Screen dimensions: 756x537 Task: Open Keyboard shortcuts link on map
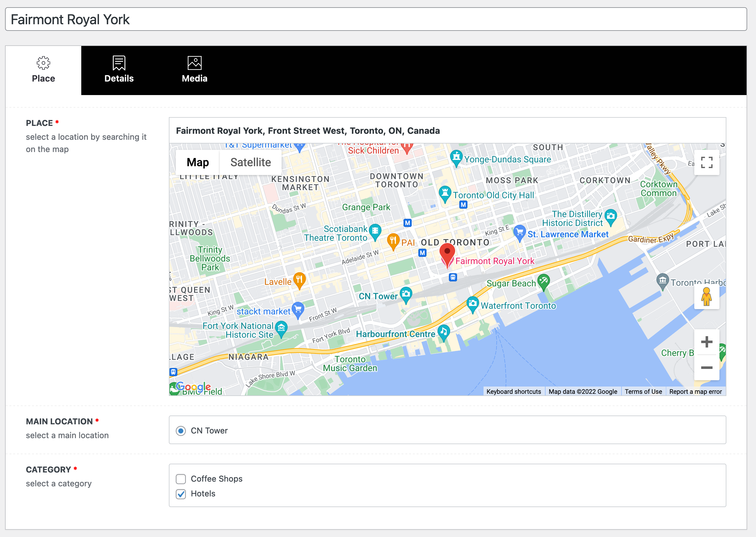coord(513,392)
